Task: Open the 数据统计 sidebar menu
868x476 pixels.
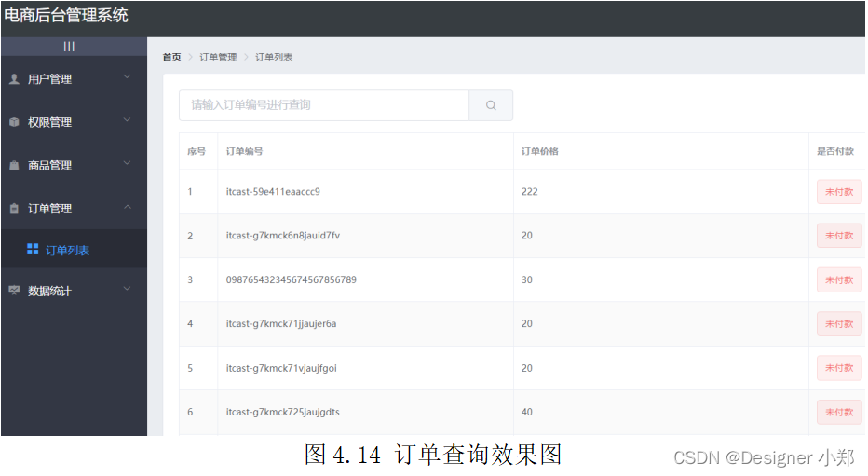Action: pos(75,291)
